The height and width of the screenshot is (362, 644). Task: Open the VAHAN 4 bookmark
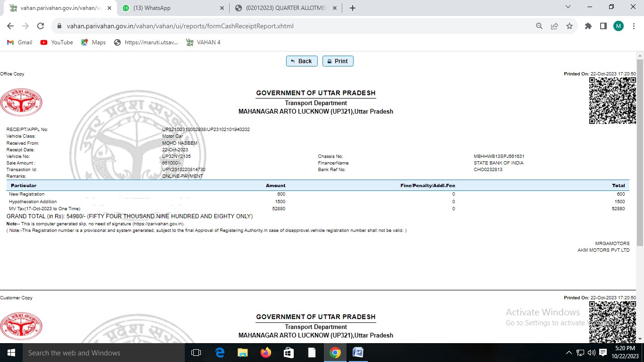click(203, 42)
